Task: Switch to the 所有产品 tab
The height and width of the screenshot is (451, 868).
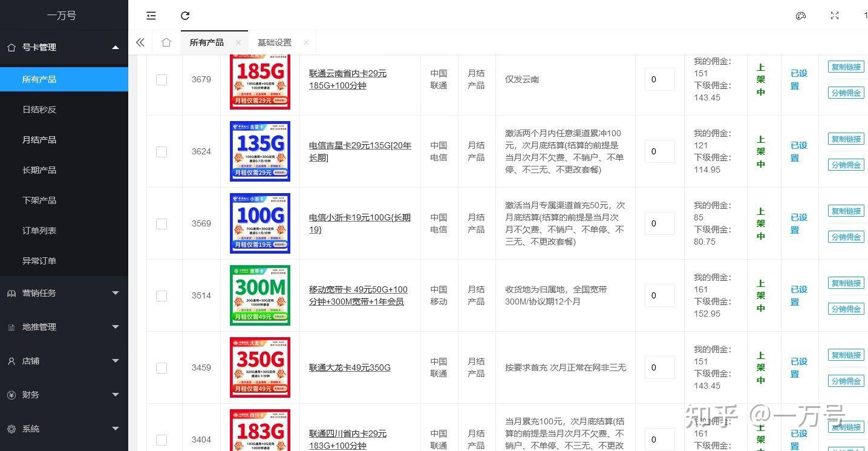Action: [x=207, y=42]
